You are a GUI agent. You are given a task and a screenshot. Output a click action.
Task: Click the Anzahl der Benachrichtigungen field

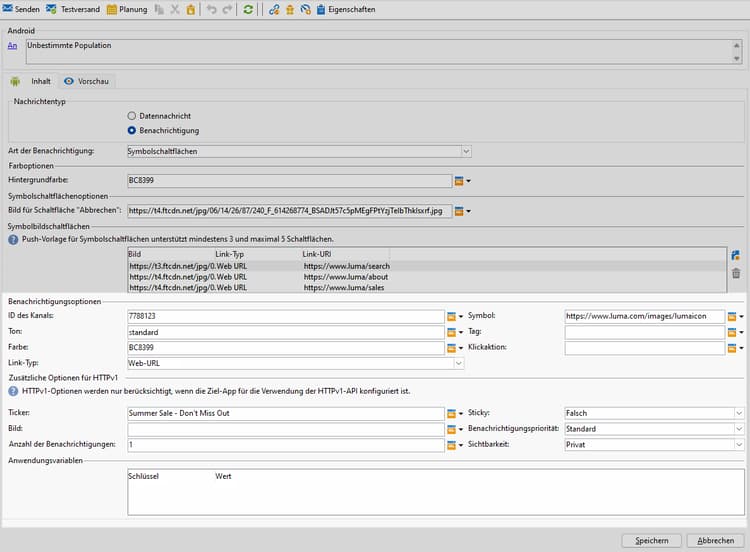[x=286, y=445]
